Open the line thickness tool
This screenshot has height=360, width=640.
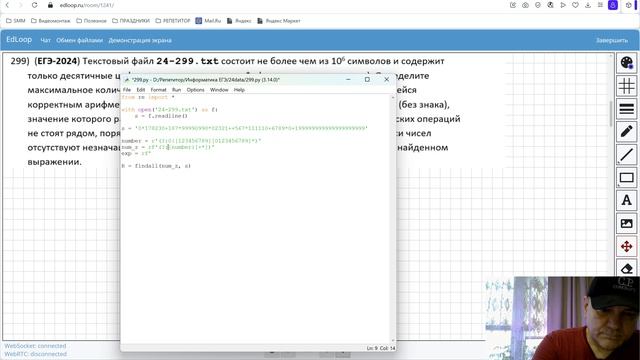pos(627,109)
